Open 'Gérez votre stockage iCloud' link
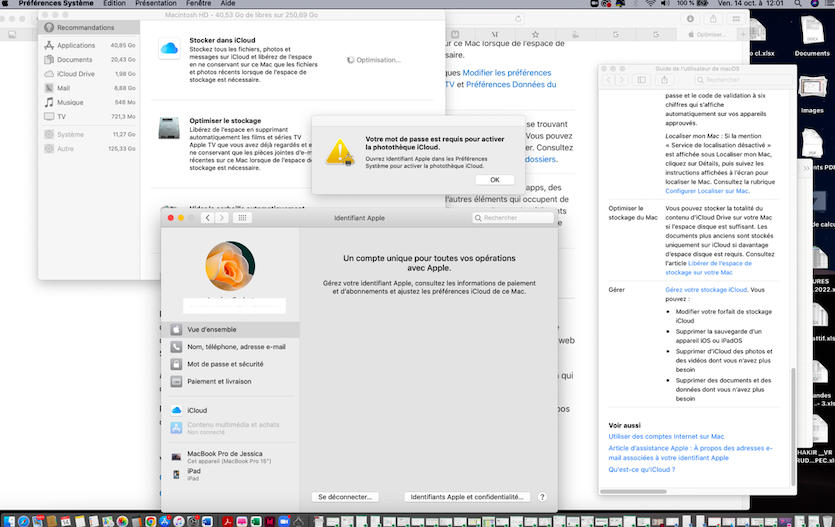This screenshot has height=527, width=835. (x=706, y=289)
